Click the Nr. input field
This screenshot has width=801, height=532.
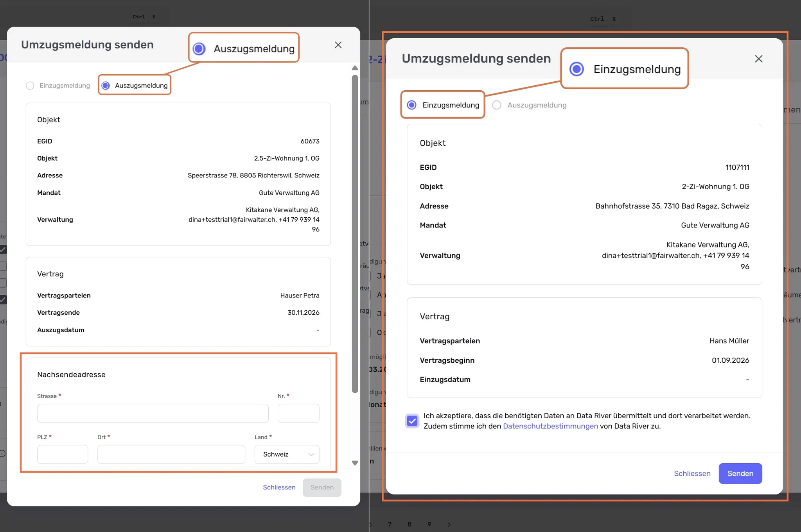pyautogui.click(x=298, y=413)
